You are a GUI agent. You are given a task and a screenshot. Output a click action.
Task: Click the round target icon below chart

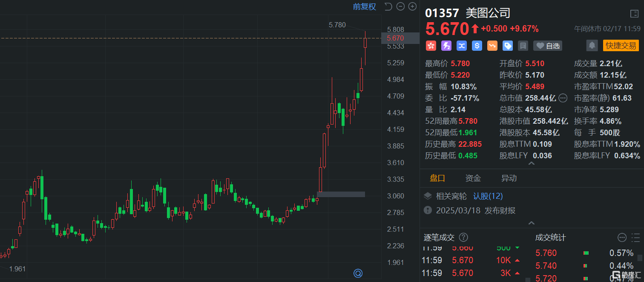(x=358, y=273)
